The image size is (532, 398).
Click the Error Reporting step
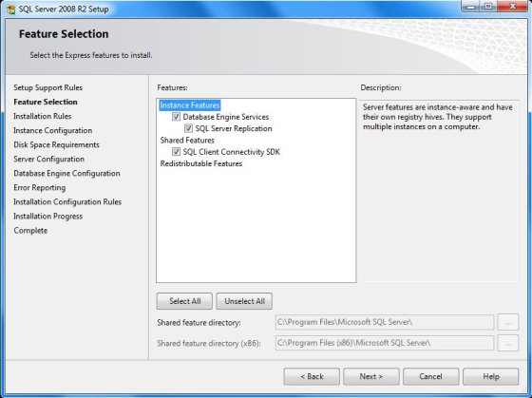tap(40, 187)
